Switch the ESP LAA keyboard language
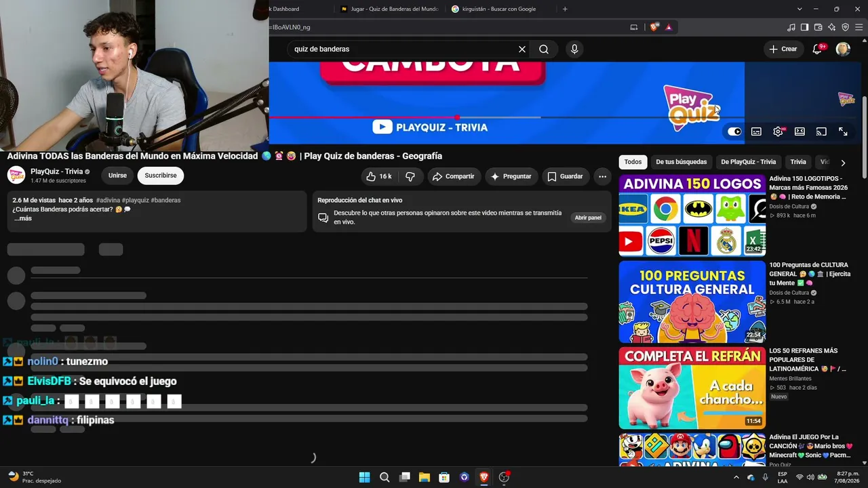 783,477
